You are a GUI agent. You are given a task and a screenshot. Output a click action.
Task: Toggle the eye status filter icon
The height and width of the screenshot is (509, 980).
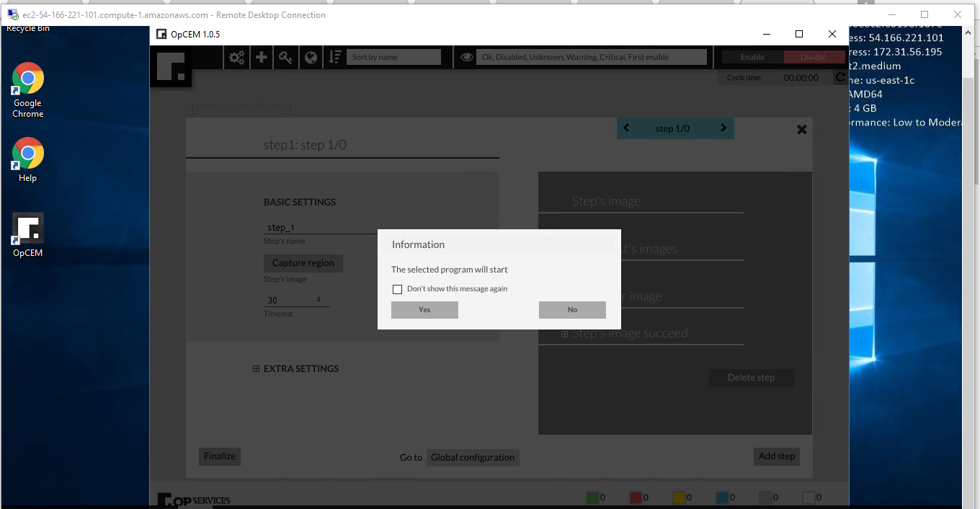467,58
